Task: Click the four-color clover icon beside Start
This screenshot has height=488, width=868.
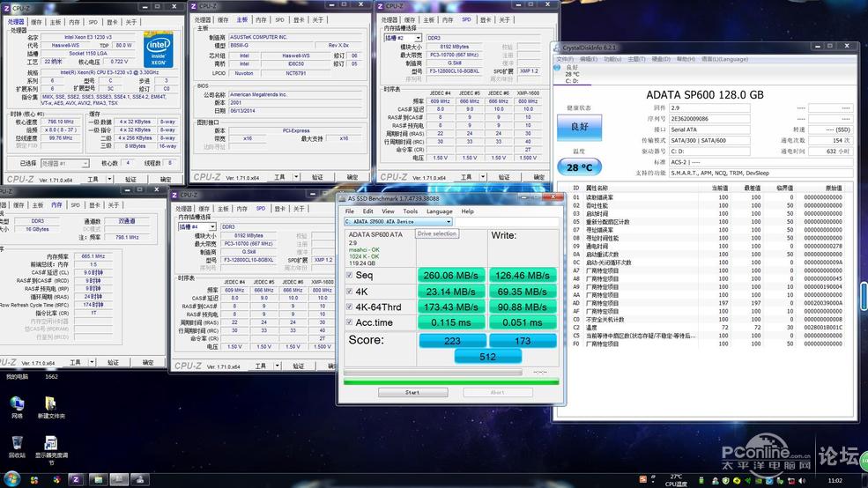Action: coord(34,480)
